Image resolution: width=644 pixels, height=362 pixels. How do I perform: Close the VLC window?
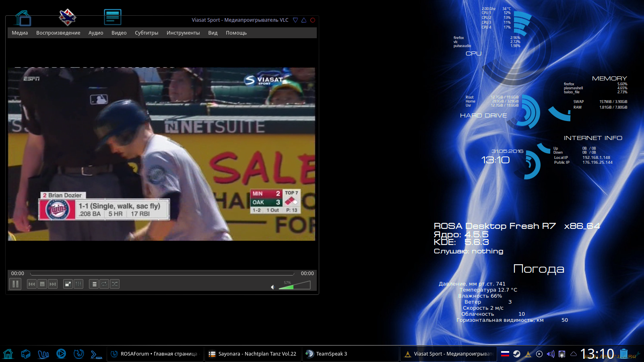coord(313,20)
